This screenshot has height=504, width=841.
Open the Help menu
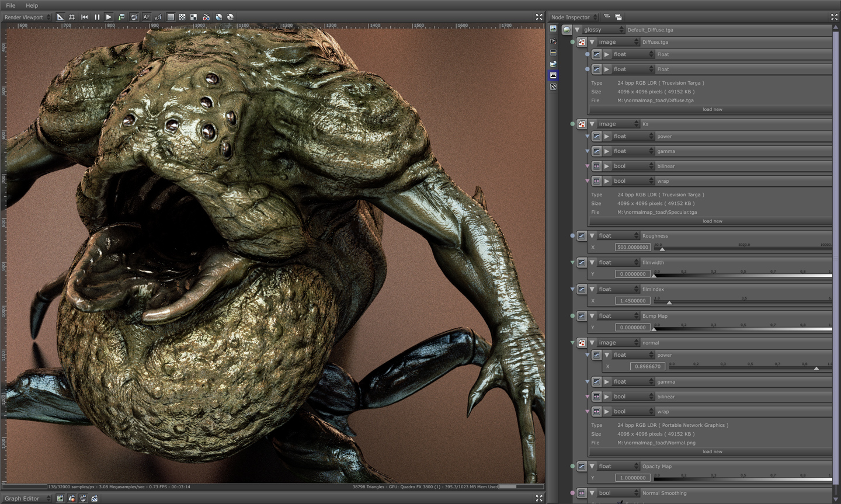(32, 5)
